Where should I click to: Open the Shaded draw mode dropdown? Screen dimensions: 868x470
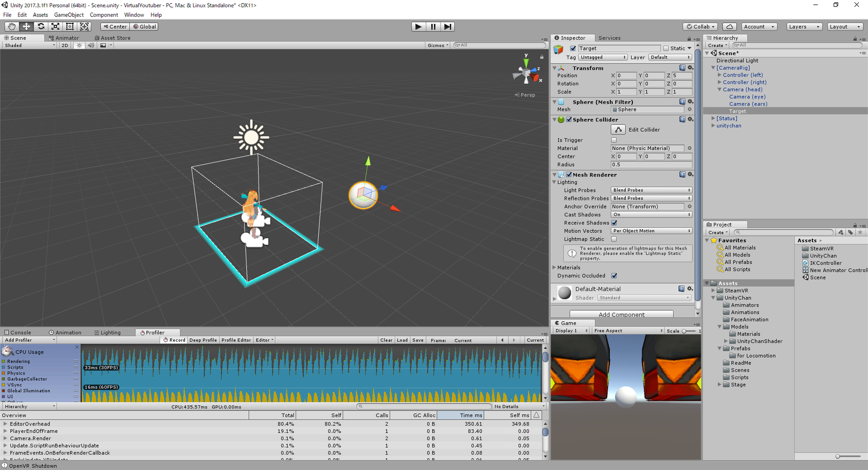click(x=30, y=45)
